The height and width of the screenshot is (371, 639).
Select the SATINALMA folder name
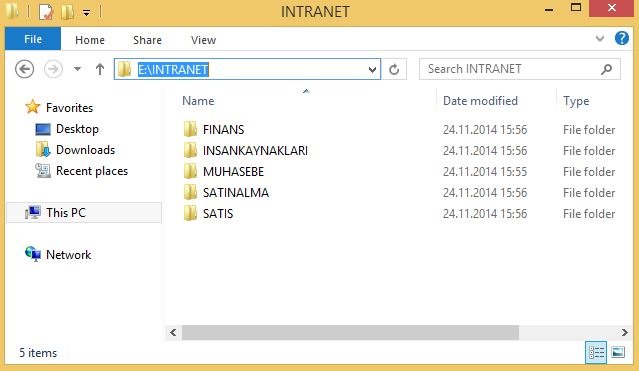pyautogui.click(x=236, y=192)
